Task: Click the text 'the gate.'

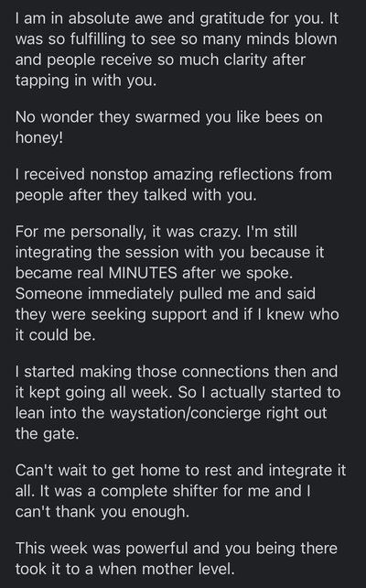Action: click(x=48, y=433)
